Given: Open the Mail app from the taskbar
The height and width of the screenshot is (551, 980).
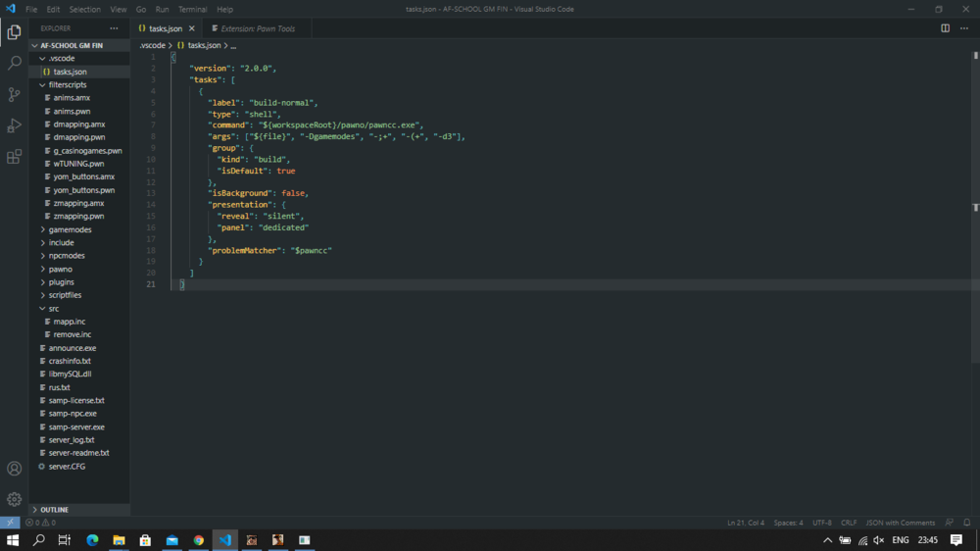Looking at the screenshot, I should [171, 540].
